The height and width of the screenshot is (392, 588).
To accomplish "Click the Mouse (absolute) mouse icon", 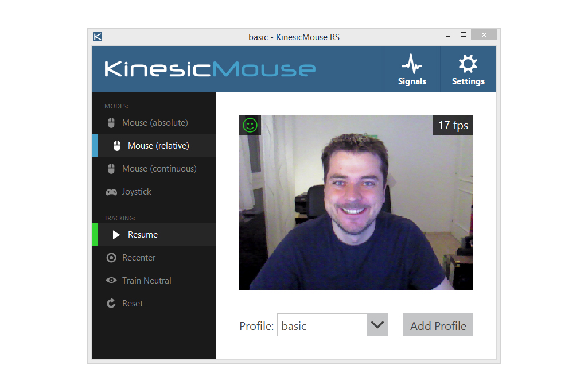I will point(111,123).
